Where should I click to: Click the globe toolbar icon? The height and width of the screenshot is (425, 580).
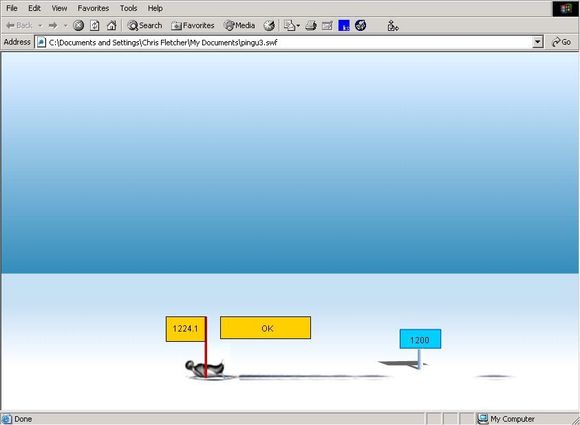tap(361, 25)
